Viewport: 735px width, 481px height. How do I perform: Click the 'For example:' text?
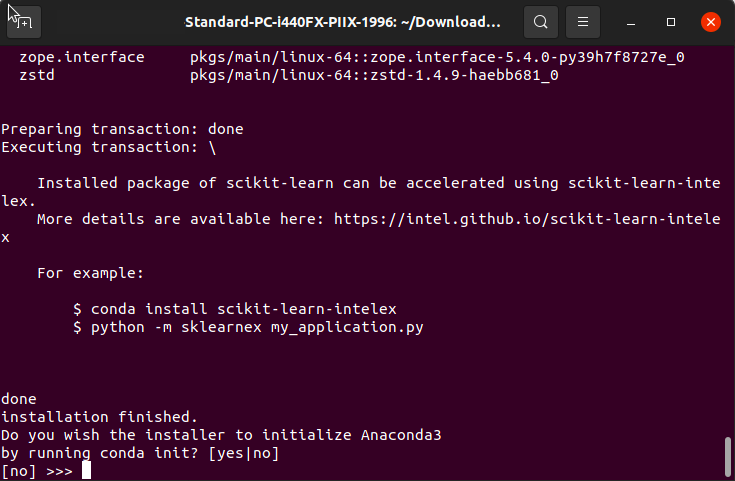pos(90,273)
